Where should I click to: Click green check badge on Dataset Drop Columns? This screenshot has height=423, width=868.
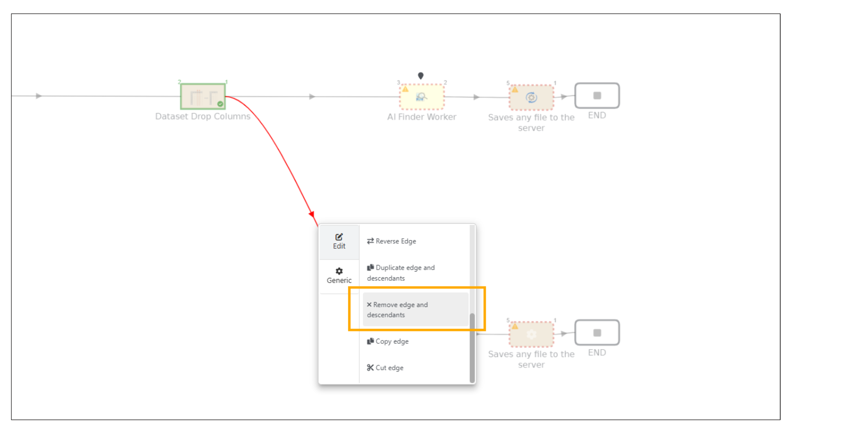[220, 104]
